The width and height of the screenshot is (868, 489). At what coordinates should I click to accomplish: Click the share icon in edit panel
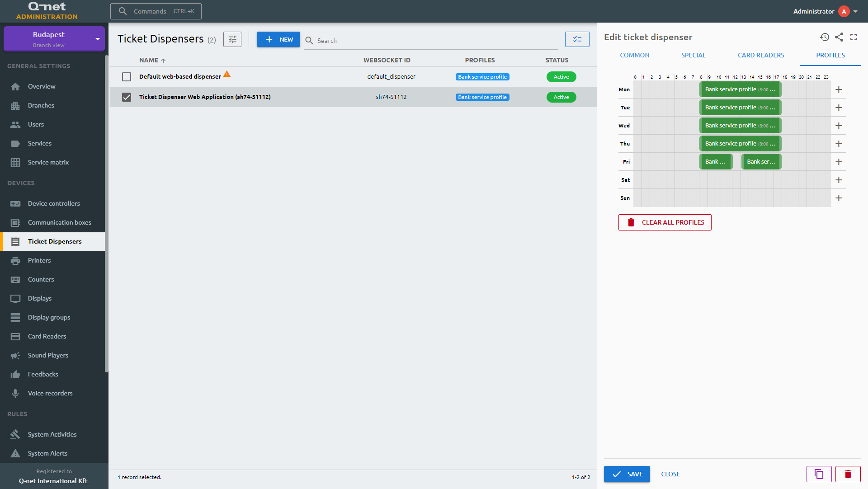point(839,37)
